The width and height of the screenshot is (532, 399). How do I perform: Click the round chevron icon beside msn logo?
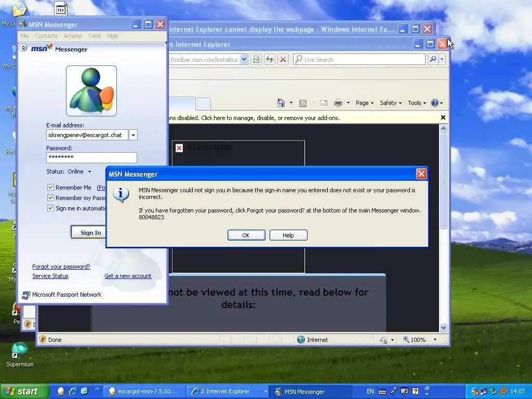pyautogui.click(x=23, y=47)
